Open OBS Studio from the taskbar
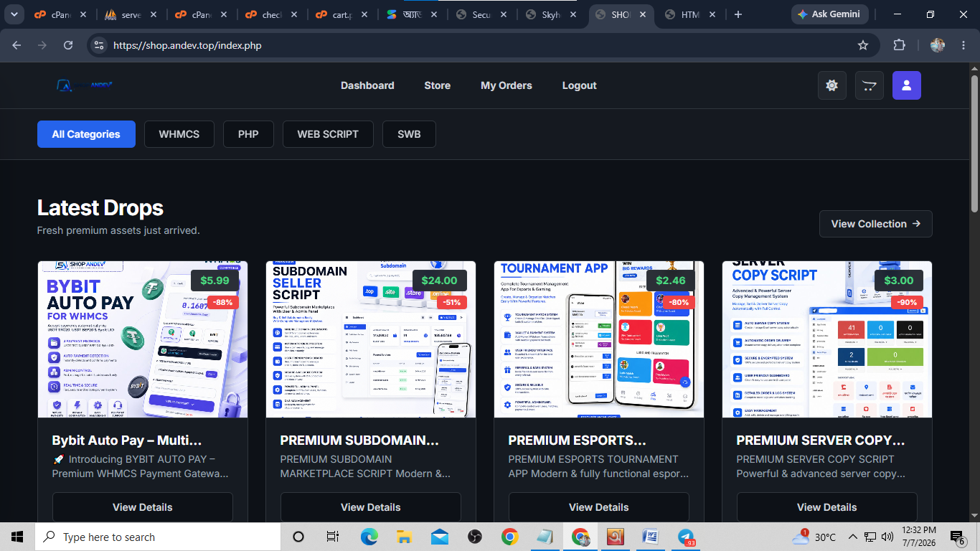Image resolution: width=980 pixels, height=551 pixels. coord(474,537)
